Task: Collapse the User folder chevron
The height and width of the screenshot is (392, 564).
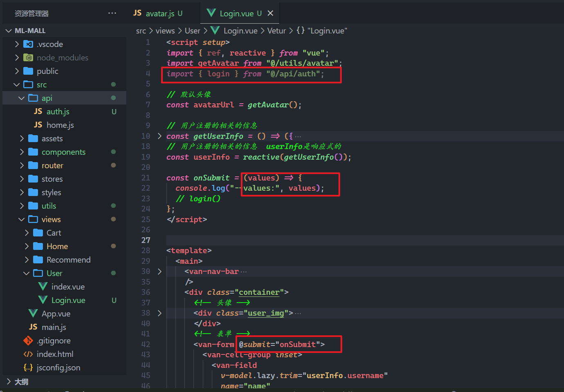Action: pyautogui.click(x=27, y=273)
